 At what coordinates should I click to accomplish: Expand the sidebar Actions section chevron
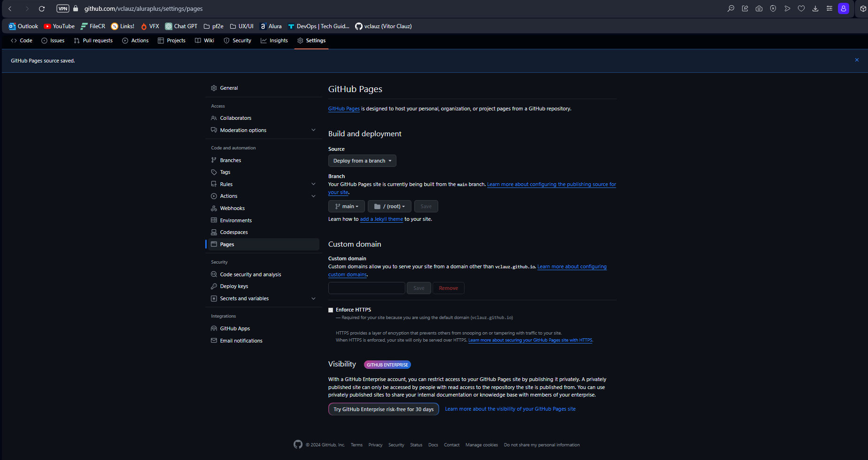[x=313, y=196]
